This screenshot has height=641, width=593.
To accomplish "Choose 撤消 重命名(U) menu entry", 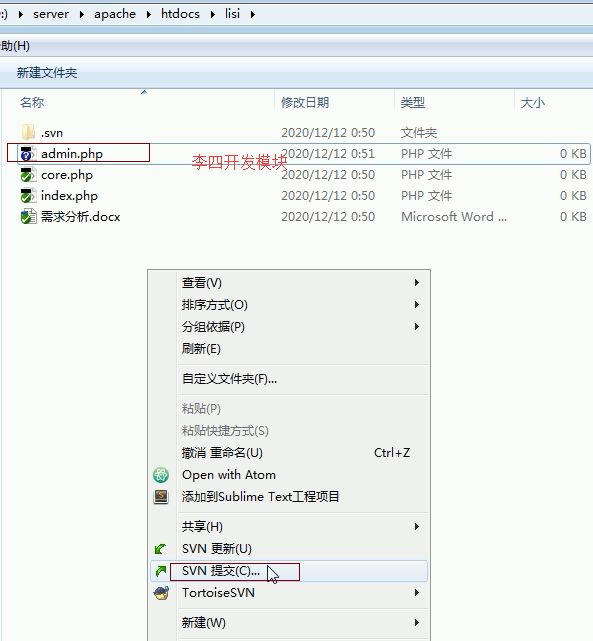I will tap(289, 453).
